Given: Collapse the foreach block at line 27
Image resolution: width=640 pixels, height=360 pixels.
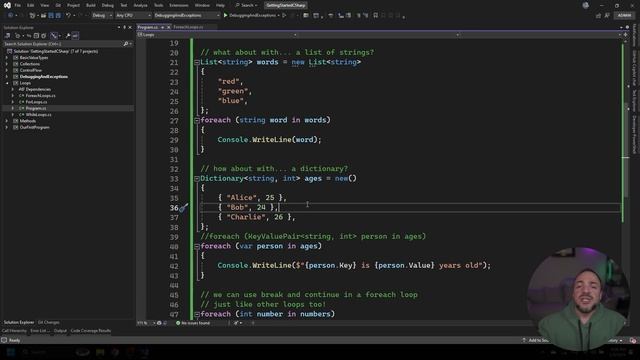Looking at the screenshot, I should click(x=197, y=120).
